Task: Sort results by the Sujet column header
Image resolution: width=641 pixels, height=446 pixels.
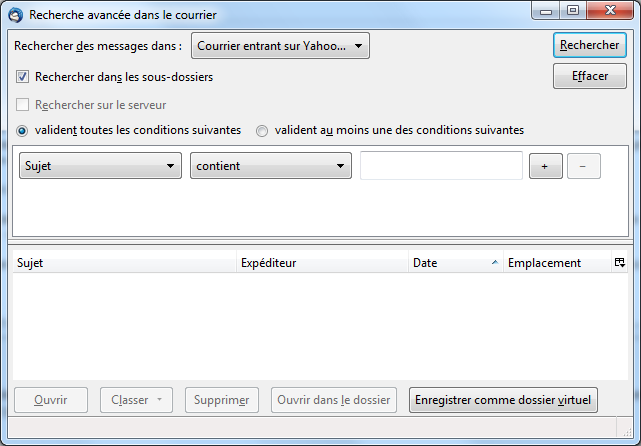Action: point(125,263)
